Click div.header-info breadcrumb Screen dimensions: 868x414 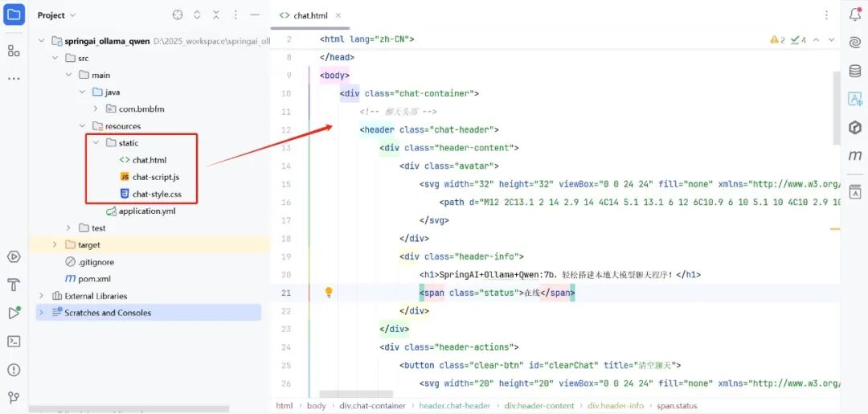[616, 406]
